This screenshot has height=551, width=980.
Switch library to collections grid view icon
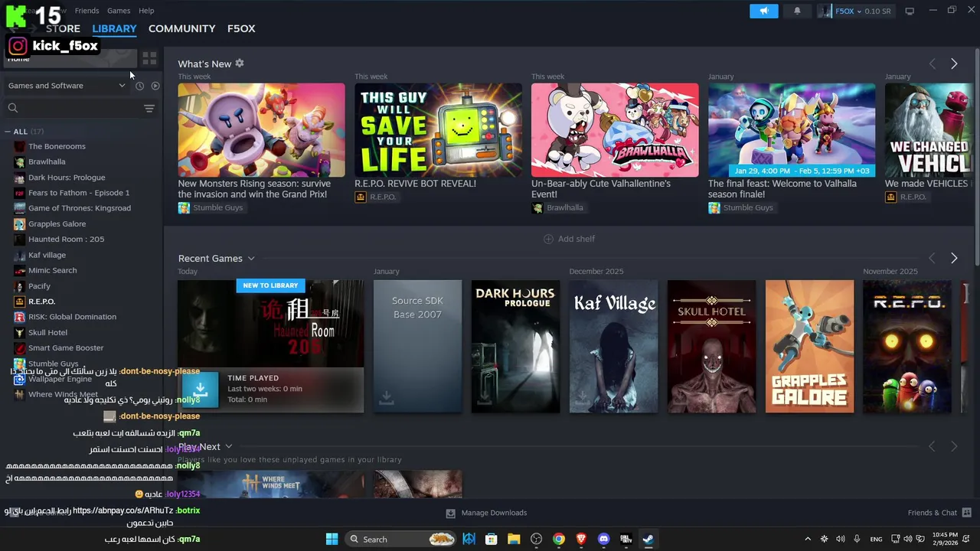pyautogui.click(x=149, y=58)
